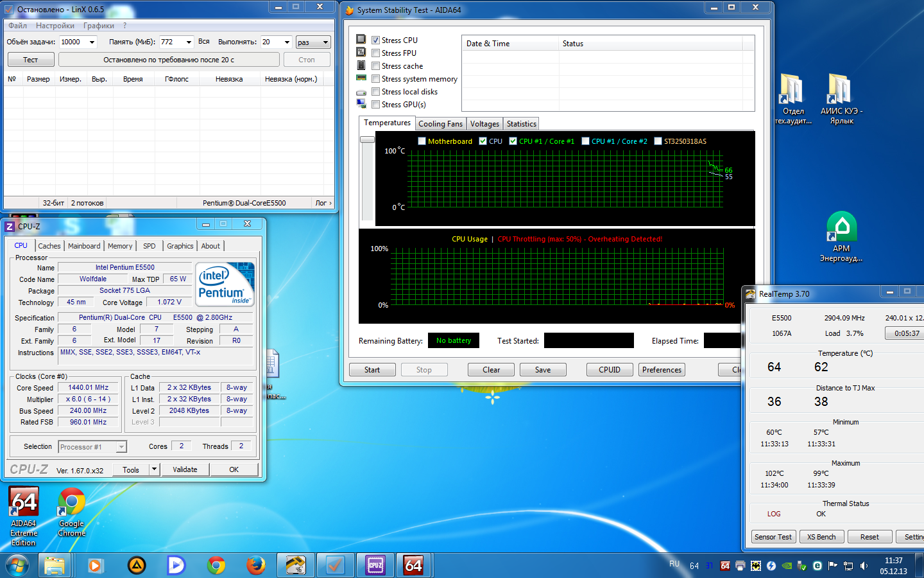Launch AIMP player from the taskbar

coord(136,566)
